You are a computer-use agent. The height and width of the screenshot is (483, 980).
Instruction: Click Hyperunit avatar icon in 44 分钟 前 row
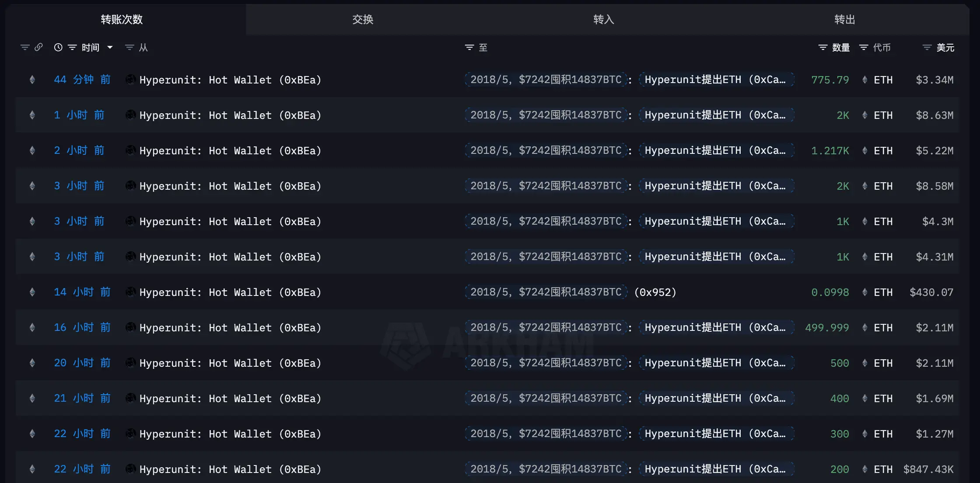[x=130, y=80]
